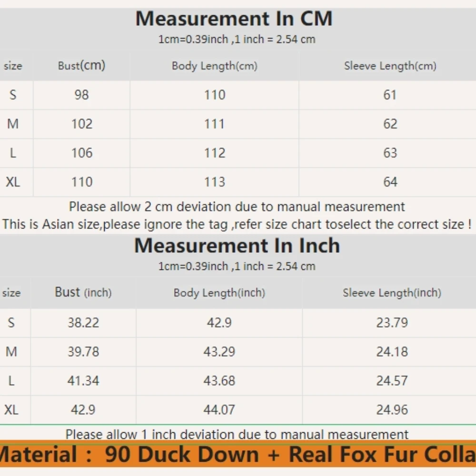Select the Bust (inch) column header
This screenshot has height=476, width=476.
click(x=83, y=292)
